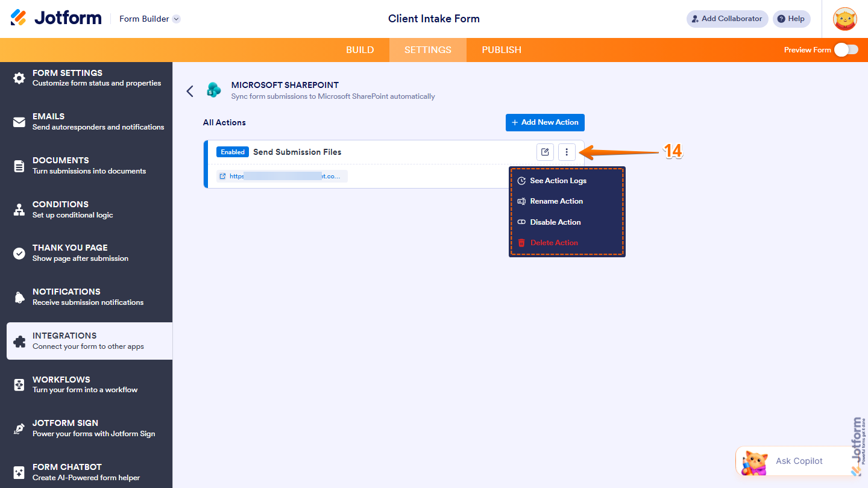Select Rename Action from the menu
Screen dimensions: 868x488
pyautogui.click(x=556, y=201)
